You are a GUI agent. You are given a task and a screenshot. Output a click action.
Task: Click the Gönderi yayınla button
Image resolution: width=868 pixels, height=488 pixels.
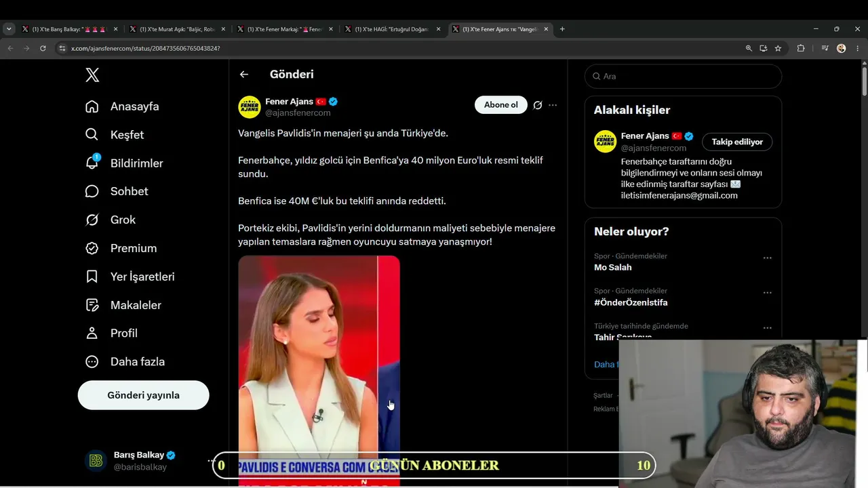point(143,395)
